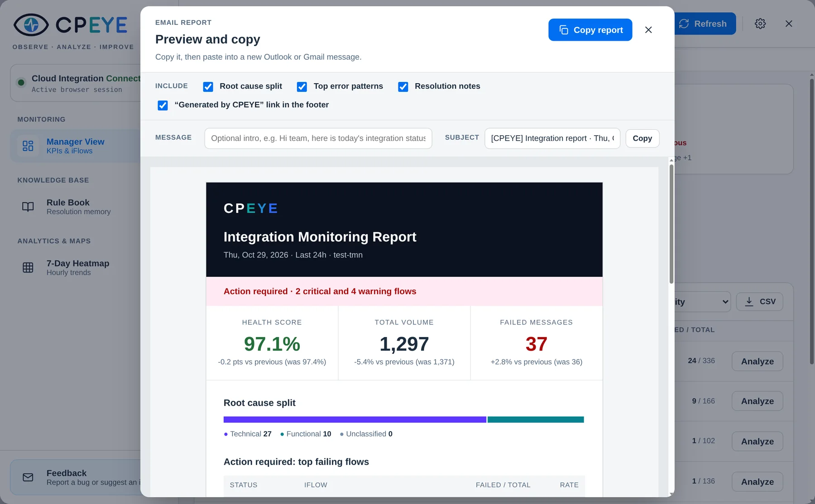Close the email report dialog
This screenshot has height=504, width=815.
coord(648,30)
